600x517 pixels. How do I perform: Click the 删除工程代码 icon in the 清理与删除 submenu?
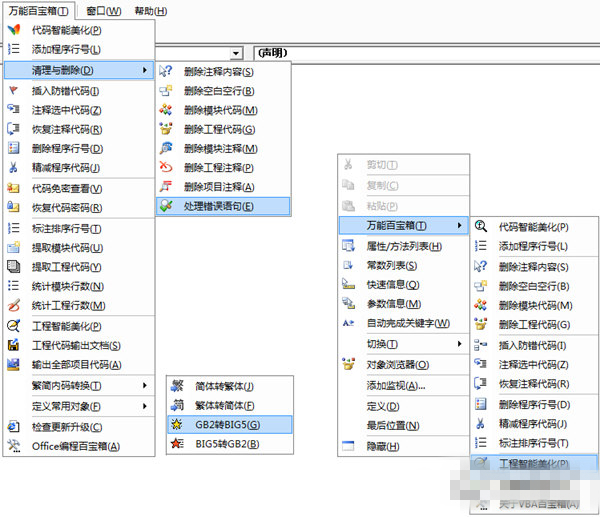click(x=166, y=129)
